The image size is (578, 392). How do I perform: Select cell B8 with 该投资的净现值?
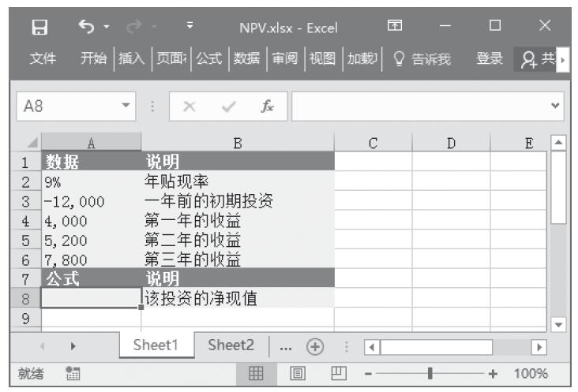(238, 298)
